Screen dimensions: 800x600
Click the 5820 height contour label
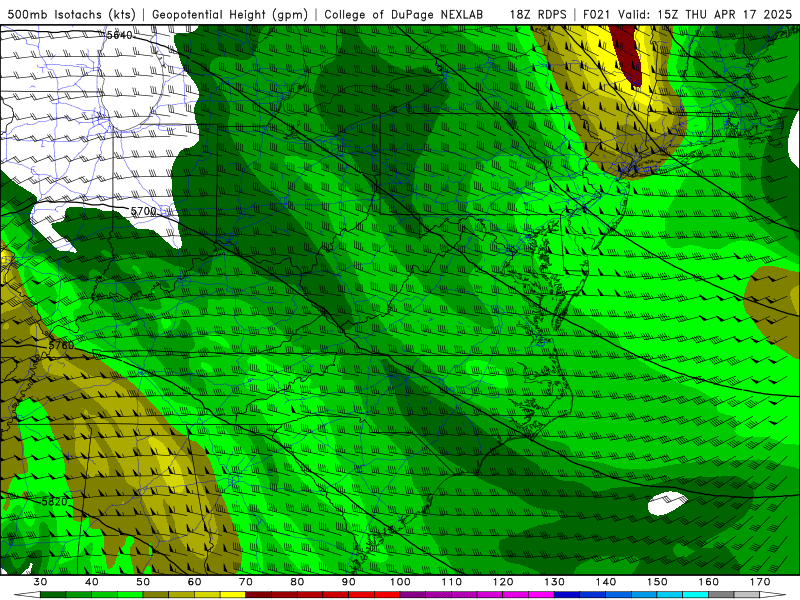(54, 502)
